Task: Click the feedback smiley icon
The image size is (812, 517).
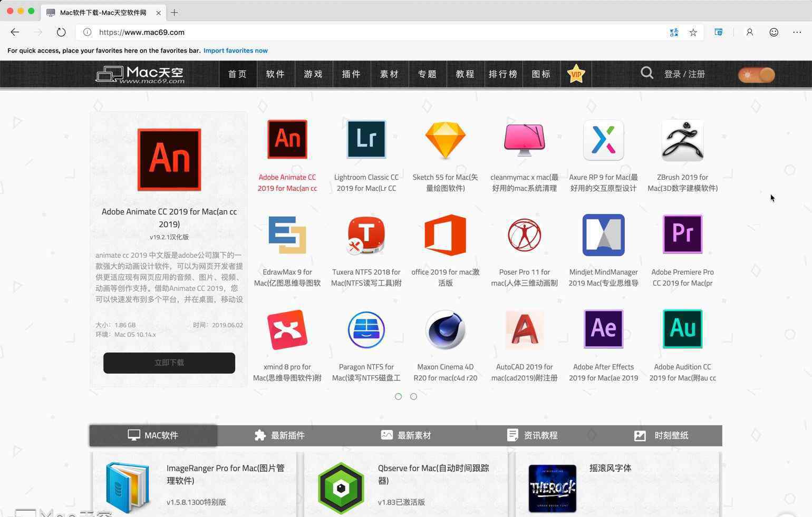Action: click(x=774, y=32)
